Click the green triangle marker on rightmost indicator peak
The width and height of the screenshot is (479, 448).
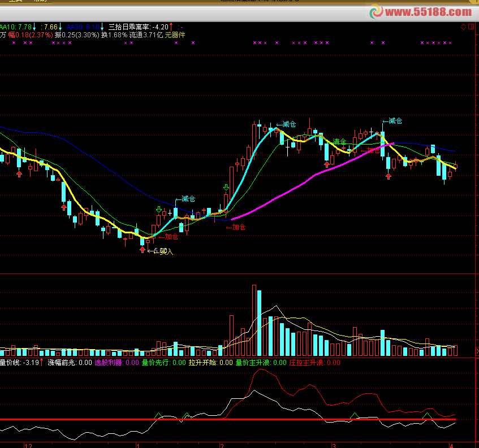pyautogui.click(x=428, y=416)
